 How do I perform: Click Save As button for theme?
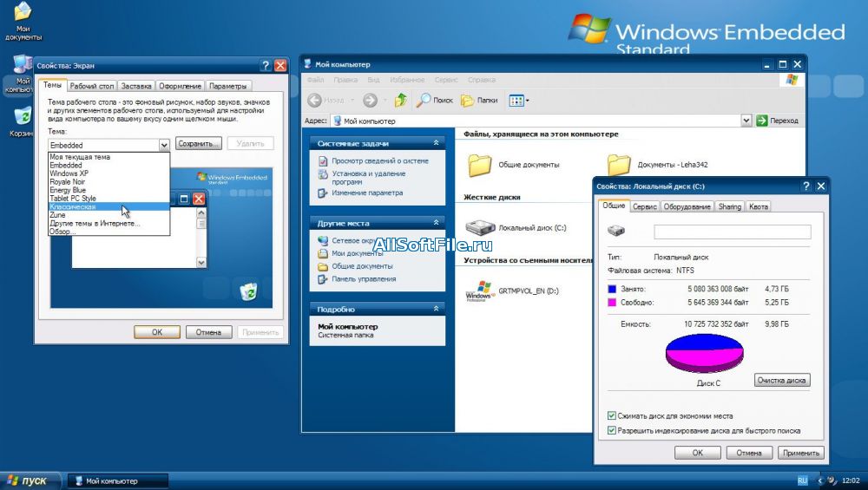pos(199,144)
